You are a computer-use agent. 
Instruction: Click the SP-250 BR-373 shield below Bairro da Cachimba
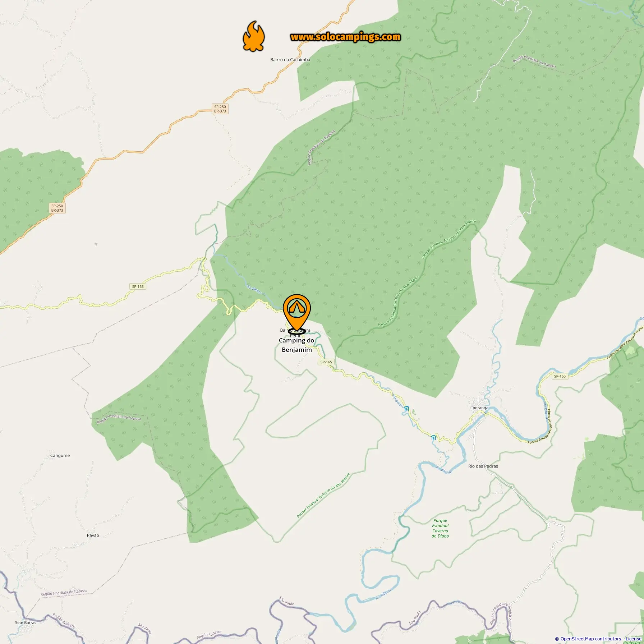click(x=220, y=109)
